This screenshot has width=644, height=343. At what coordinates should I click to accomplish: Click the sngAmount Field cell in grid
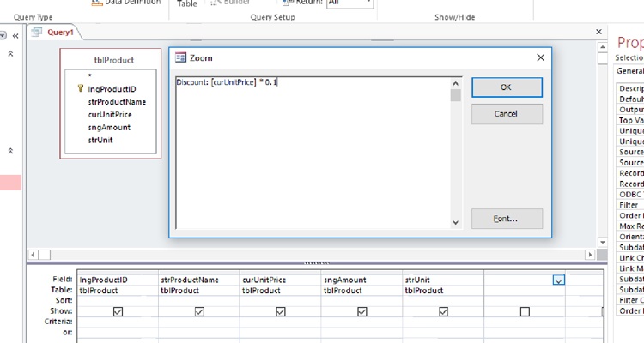361,280
